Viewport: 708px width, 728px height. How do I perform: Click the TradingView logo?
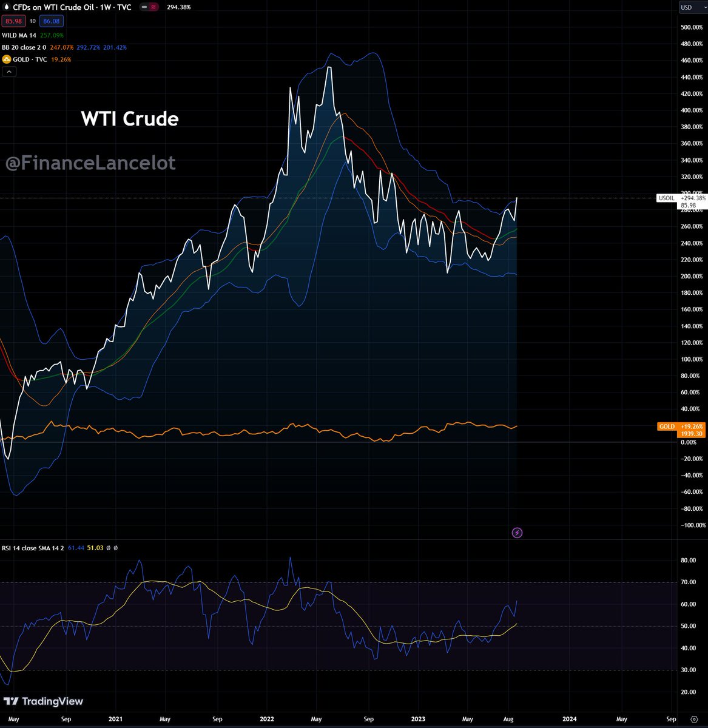point(43,702)
